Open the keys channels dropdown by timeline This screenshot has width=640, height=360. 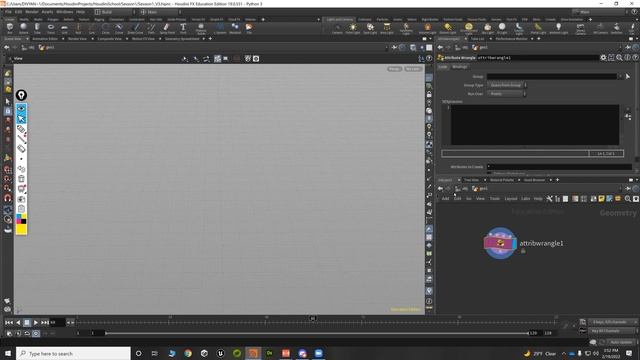(612, 322)
